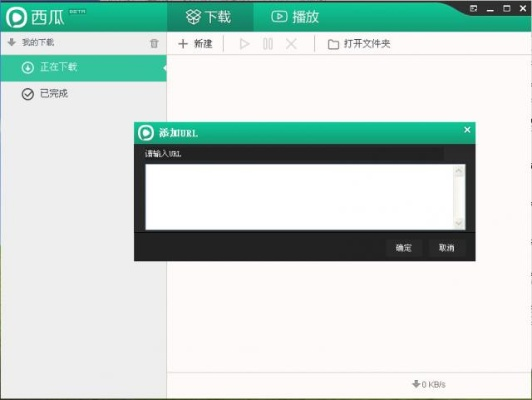The image size is (532, 400).
Task: Minimize the Xigua main window
Action: pyautogui.click(x=490, y=9)
